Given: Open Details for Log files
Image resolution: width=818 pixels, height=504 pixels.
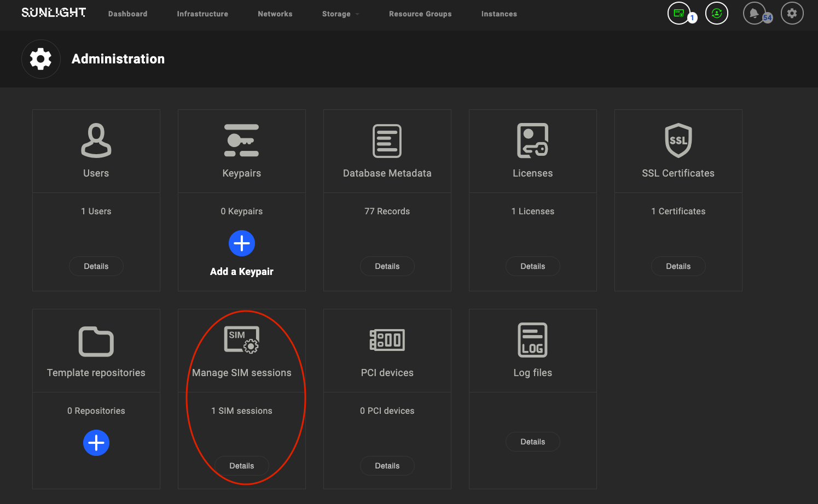Looking at the screenshot, I should pyautogui.click(x=533, y=442).
